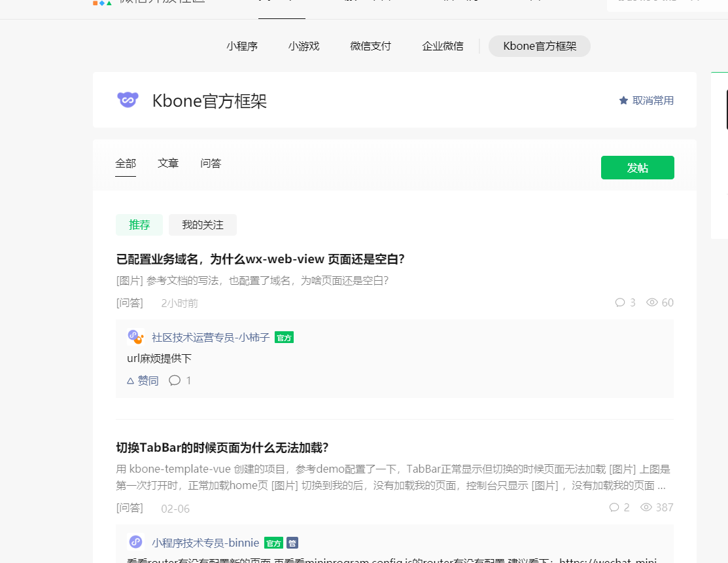Image resolution: width=728 pixels, height=563 pixels.
Task: Select the 我的关注 filter
Action: click(202, 225)
